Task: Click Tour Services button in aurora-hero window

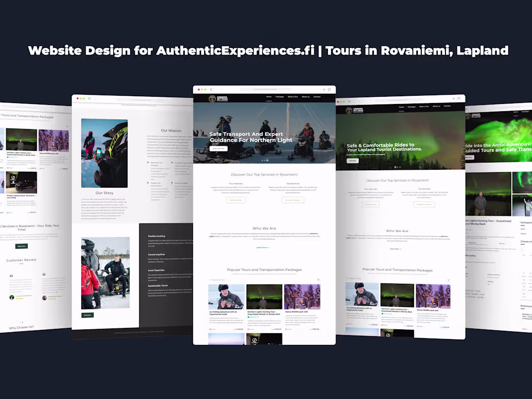Action: pos(370,204)
